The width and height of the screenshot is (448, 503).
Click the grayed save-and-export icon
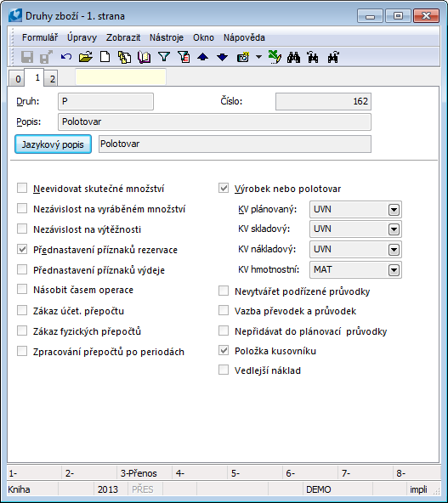46,57
